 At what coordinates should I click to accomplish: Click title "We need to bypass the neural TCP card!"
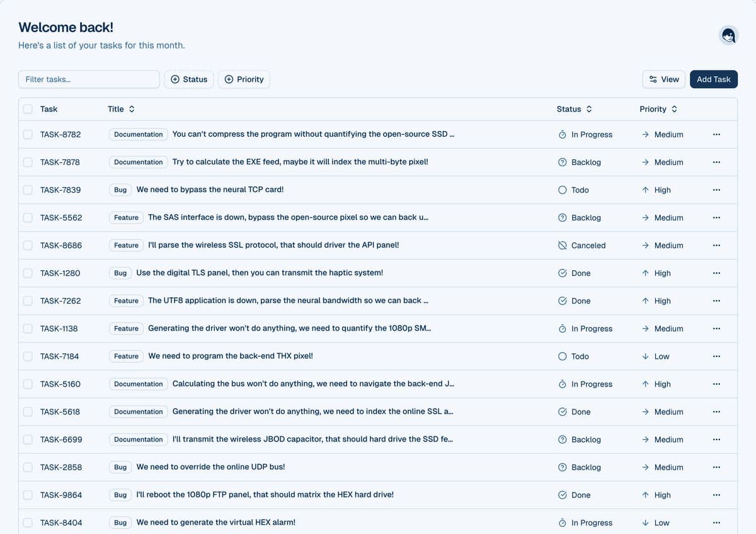[210, 190]
